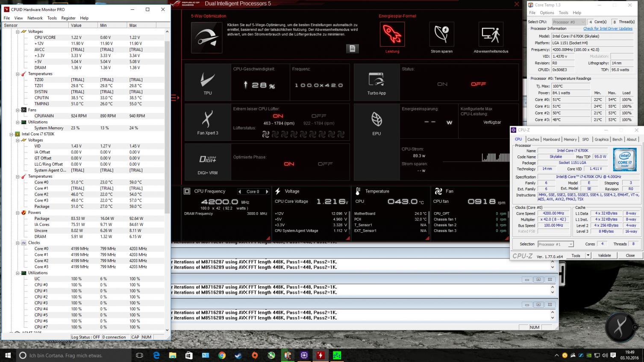Image resolution: width=644 pixels, height=362 pixels.
Task: Select the Strom sparen leaf icon
Action: click(441, 34)
